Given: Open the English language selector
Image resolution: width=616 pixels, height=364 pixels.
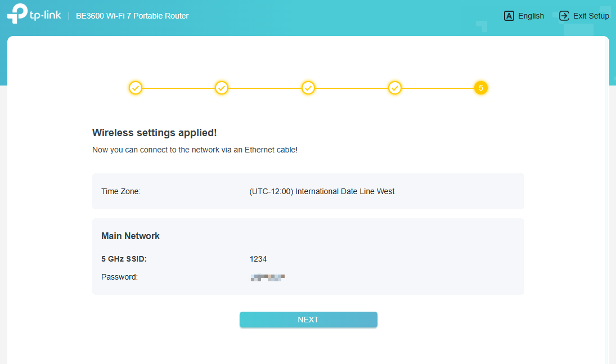Looking at the screenshot, I should (530, 16).
